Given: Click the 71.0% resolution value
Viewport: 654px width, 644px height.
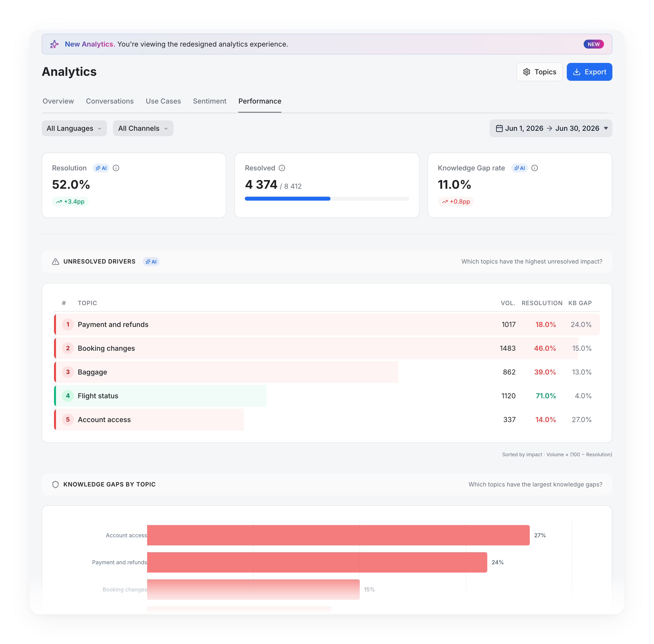Looking at the screenshot, I should pos(545,396).
